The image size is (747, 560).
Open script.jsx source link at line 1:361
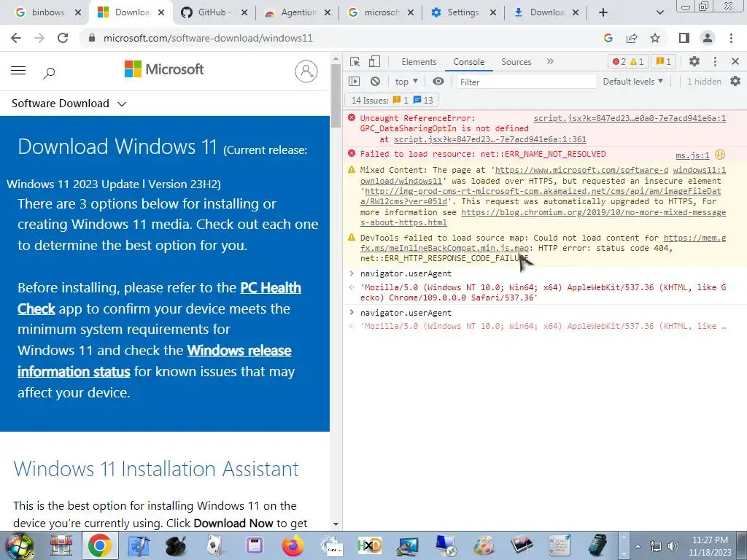[x=490, y=139]
